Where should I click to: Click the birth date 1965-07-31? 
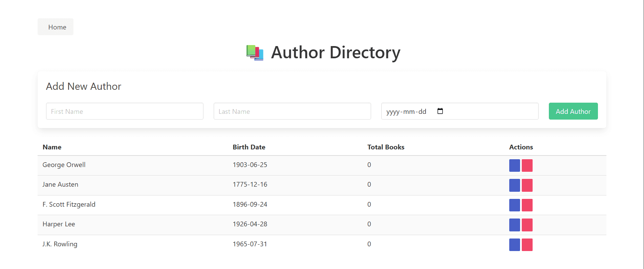pos(250,244)
